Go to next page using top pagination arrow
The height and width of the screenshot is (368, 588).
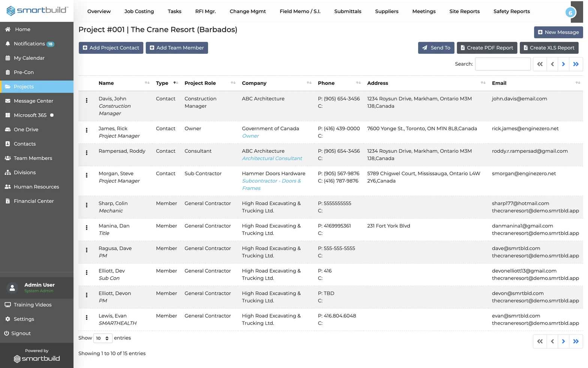click(x=563, y=64)
